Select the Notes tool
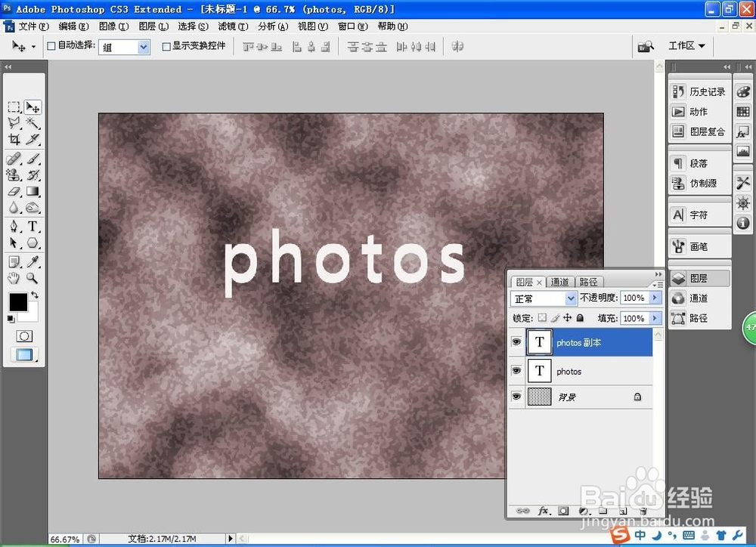 (x=14, y=261)
